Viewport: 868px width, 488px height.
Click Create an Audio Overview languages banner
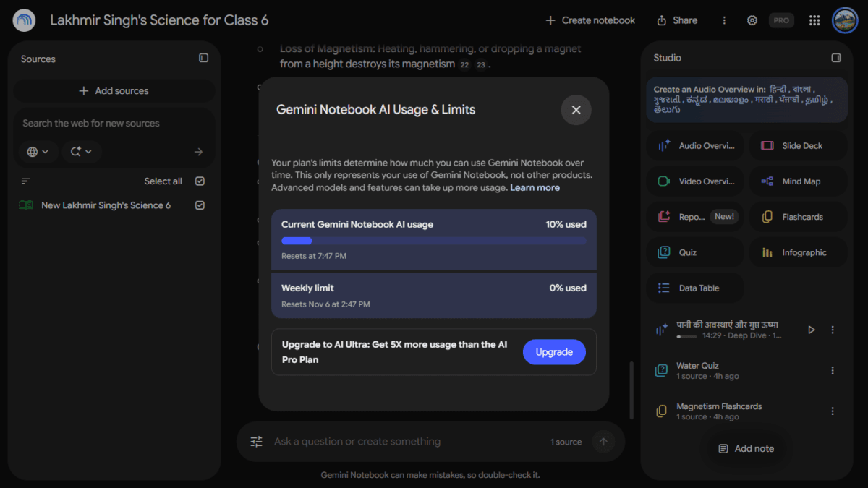click(x=746, y=99)
